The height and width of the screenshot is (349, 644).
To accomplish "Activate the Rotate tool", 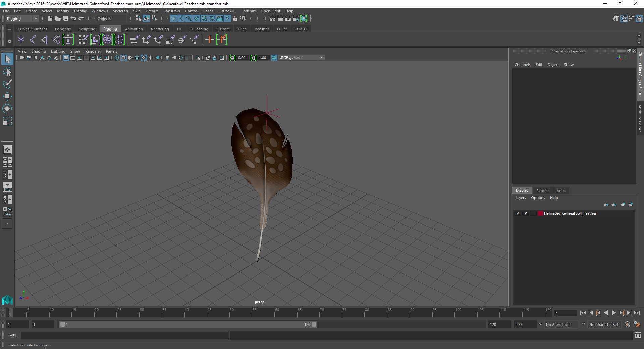I will 7,109.
